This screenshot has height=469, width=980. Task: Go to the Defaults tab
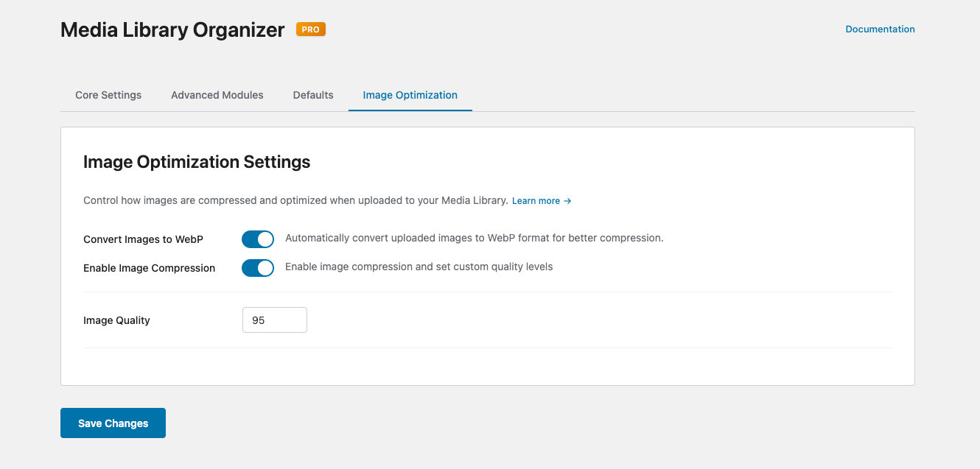[x=313, y=95]
